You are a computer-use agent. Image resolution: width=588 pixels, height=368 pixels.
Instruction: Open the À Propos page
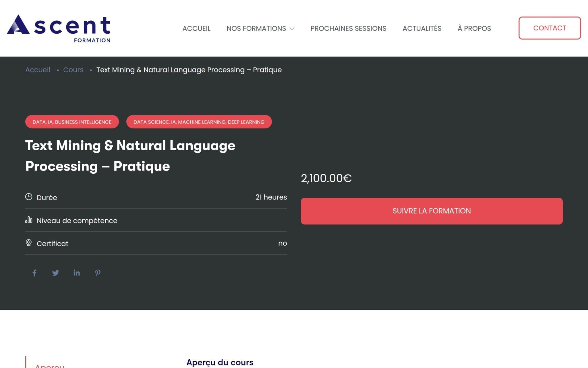[474, 28]
